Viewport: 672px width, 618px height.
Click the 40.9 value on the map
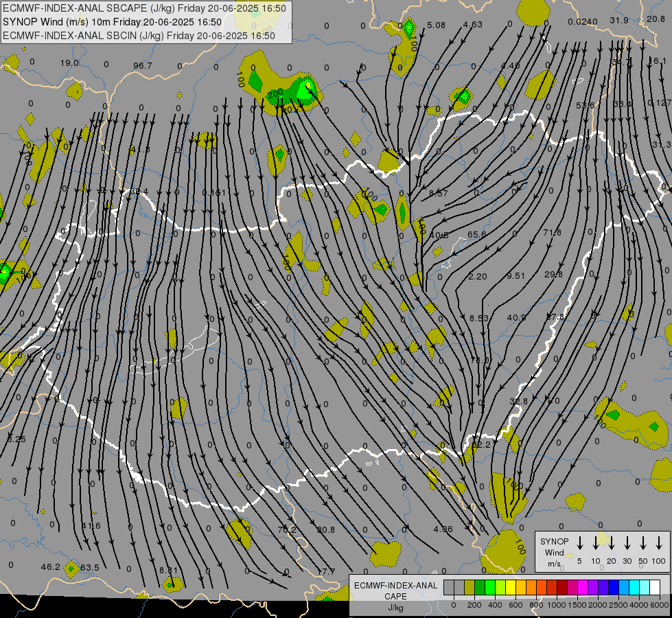(x=516, y=318)
